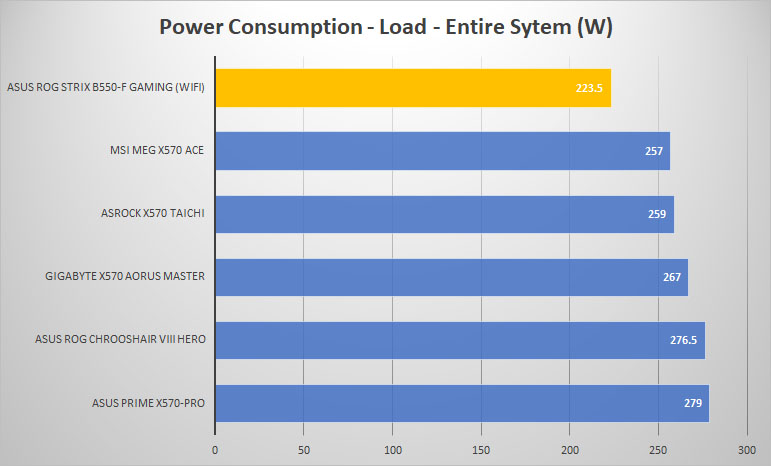Click the x-axis tick label 200
This screenshot has width=771, height=466.
570,450
